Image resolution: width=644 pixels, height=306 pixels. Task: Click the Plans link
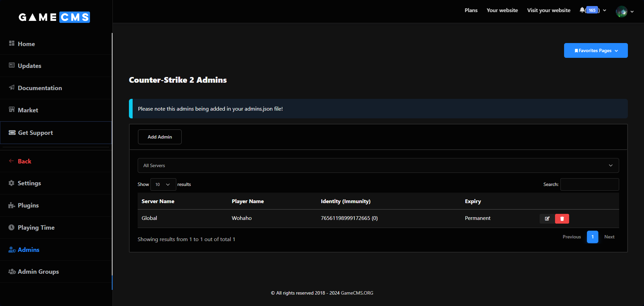471,10
